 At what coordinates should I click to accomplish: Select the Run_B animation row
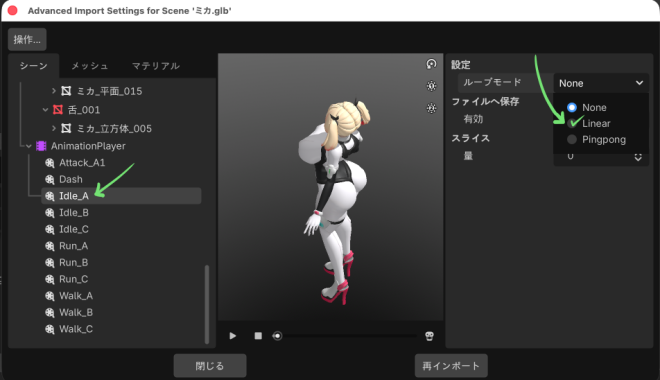coord(121,263)
